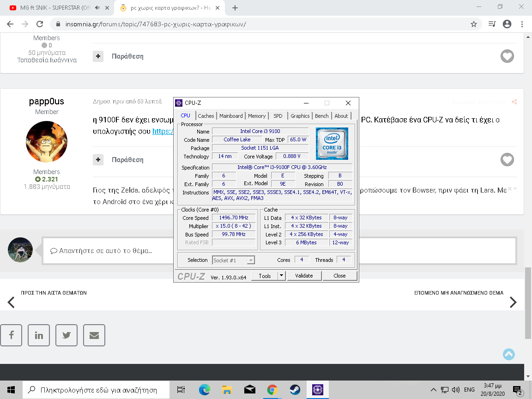The height and width of the screenshot is (399, 532).
Task: Click the Intel Core i3 logo image
Action: click(x=332, y=144)
